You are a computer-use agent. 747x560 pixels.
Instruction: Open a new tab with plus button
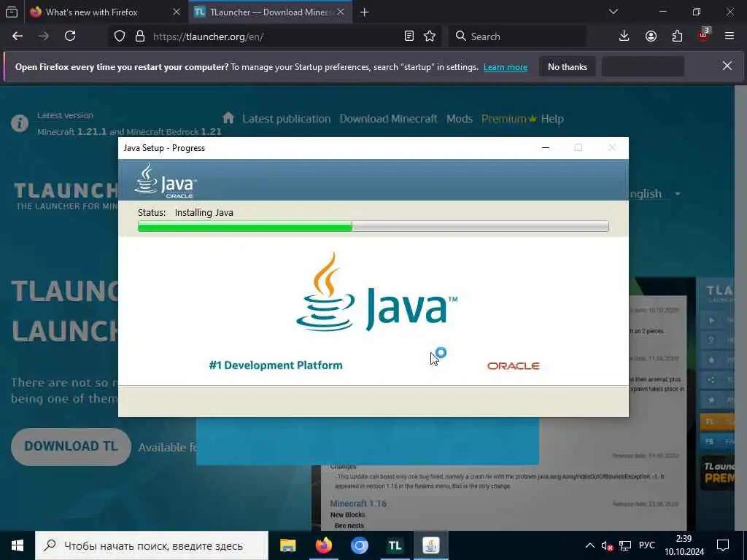pos(365,12)
